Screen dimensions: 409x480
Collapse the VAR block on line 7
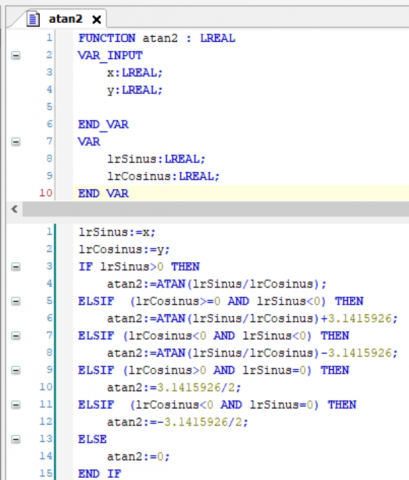tap(16, 142)
